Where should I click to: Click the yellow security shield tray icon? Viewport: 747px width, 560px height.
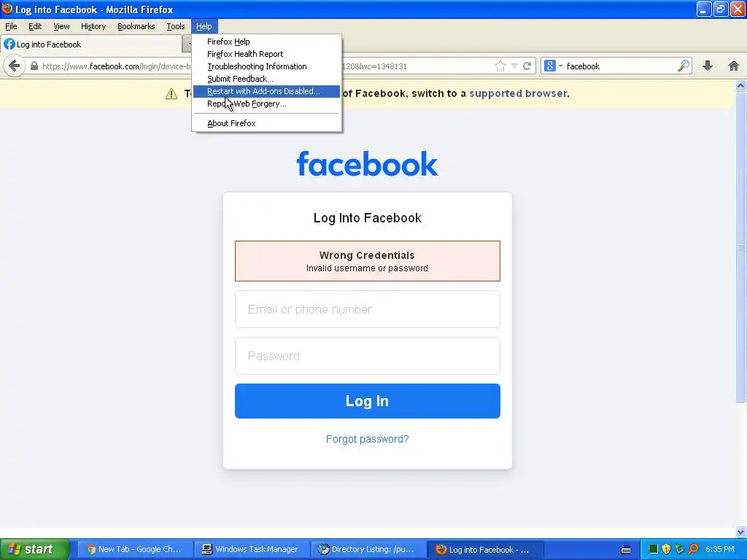click(x=667, y=549)
